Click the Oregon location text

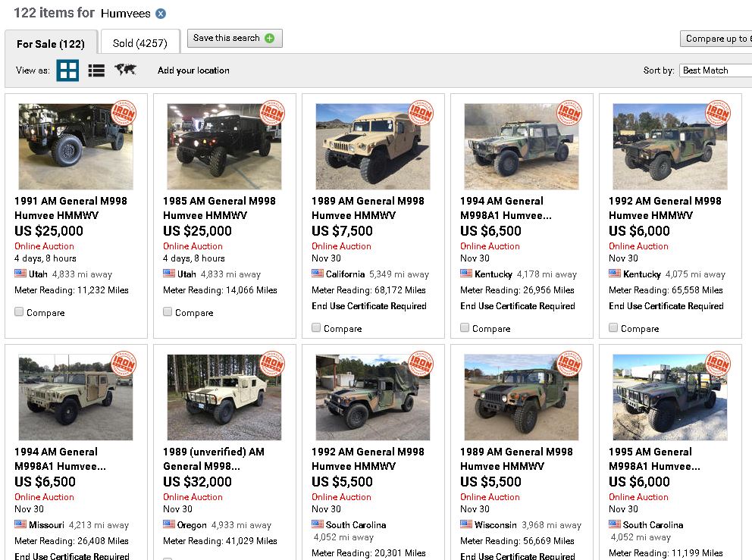(192, 525)
